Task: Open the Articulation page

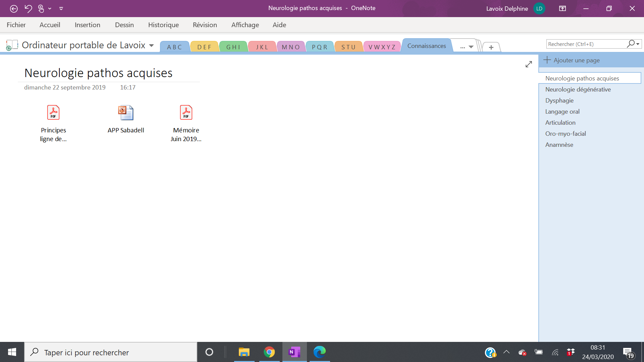Action: point(590,123)
